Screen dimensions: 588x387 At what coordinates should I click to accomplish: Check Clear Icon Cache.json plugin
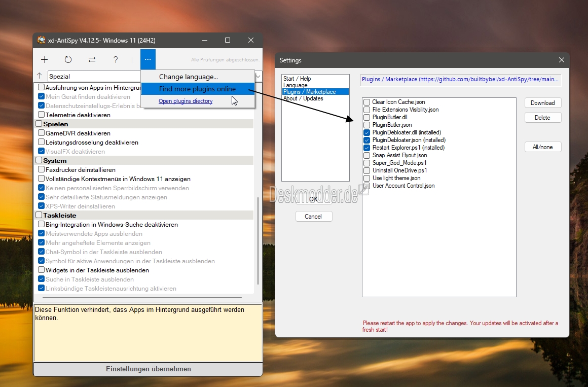pyautogui.click(x=367, y=102)
